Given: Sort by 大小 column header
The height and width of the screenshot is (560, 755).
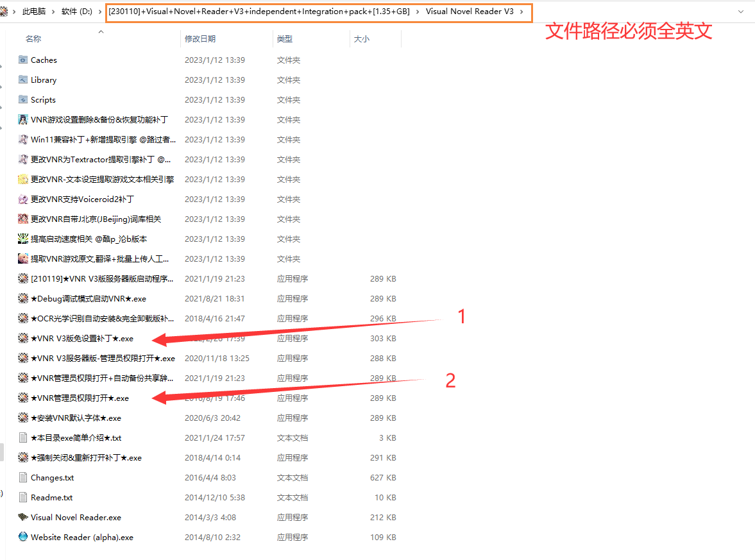Looking at the screenshot, I should (362, 39).
